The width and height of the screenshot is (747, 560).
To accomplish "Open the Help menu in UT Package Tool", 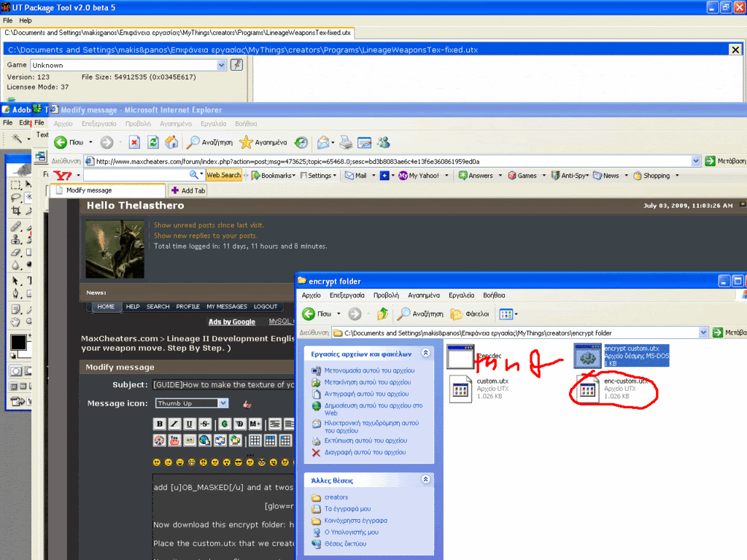I will coord(26,20).
